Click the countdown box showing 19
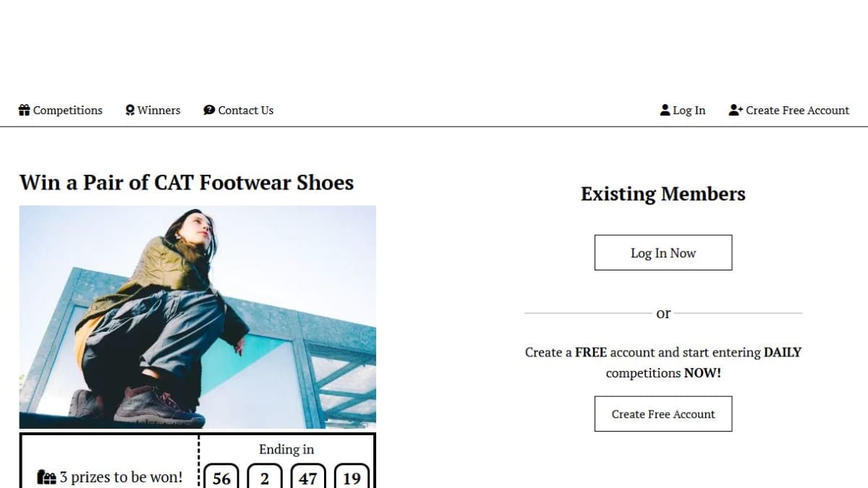Image resolution: width=868 pixels, height=488 pixels. (x=352, y=476)
